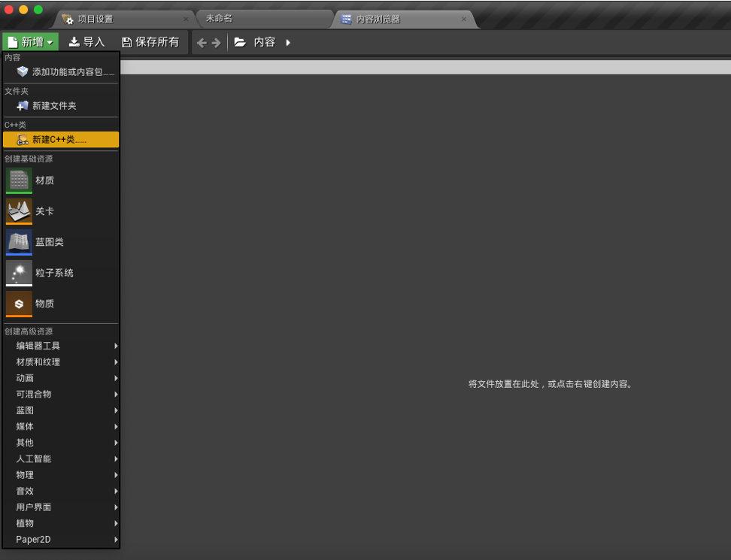This screenshot has width=731, height=560.
Task: Open the 新增 (Add New) dropdown button
Action: (30, 42)
